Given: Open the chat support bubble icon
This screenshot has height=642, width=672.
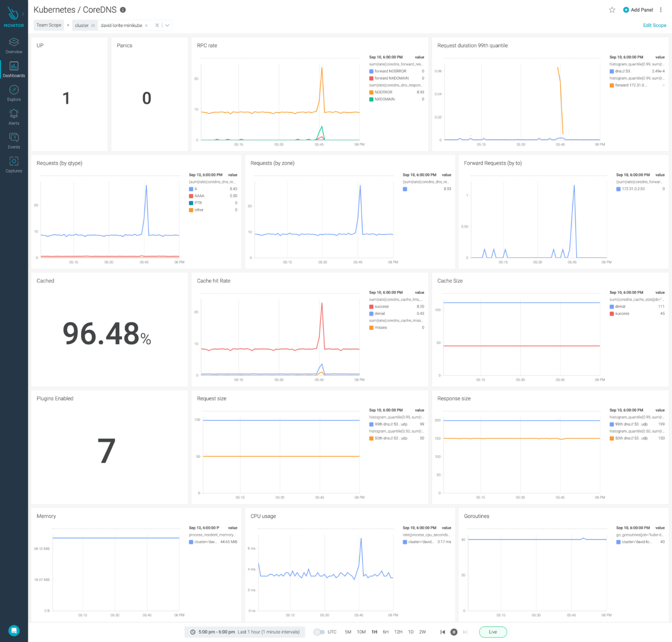Looking at the screenshot, I should pyautogui.click(x=14, y=631).
